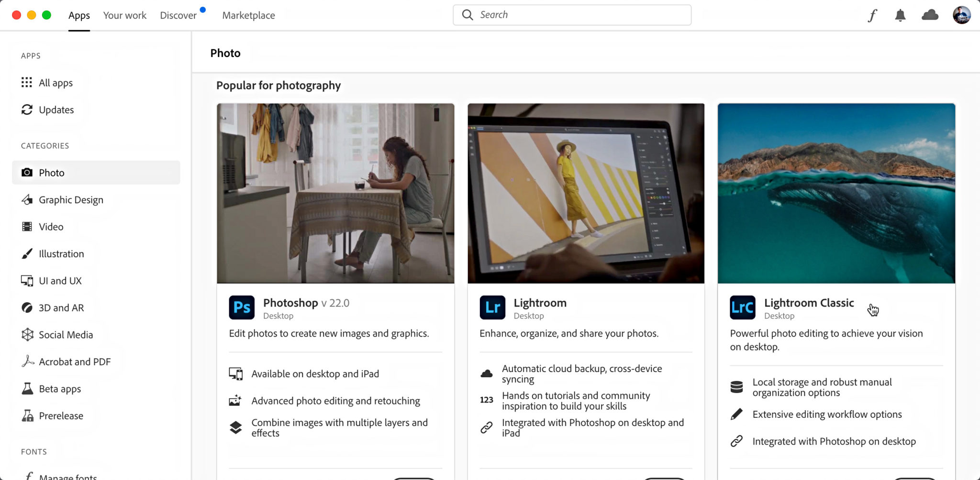
Task: Click the Lightroom Classic LrC icon
Action: click(x=742, y=307)
